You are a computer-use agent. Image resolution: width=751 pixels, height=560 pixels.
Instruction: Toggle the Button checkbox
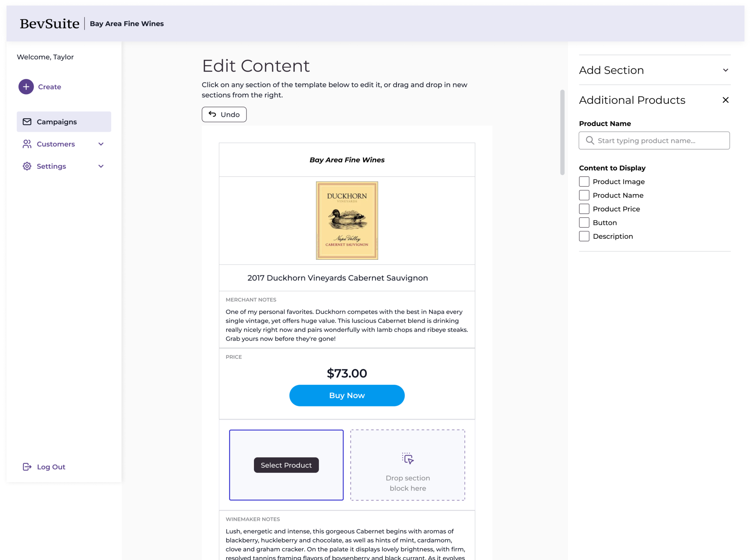[584, 223]
